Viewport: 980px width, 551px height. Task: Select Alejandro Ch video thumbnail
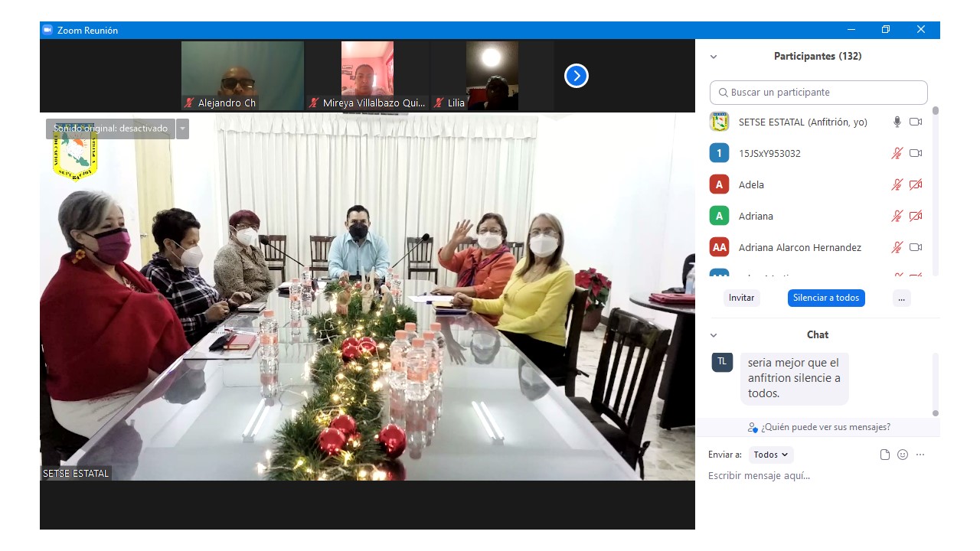click(243, 76)
